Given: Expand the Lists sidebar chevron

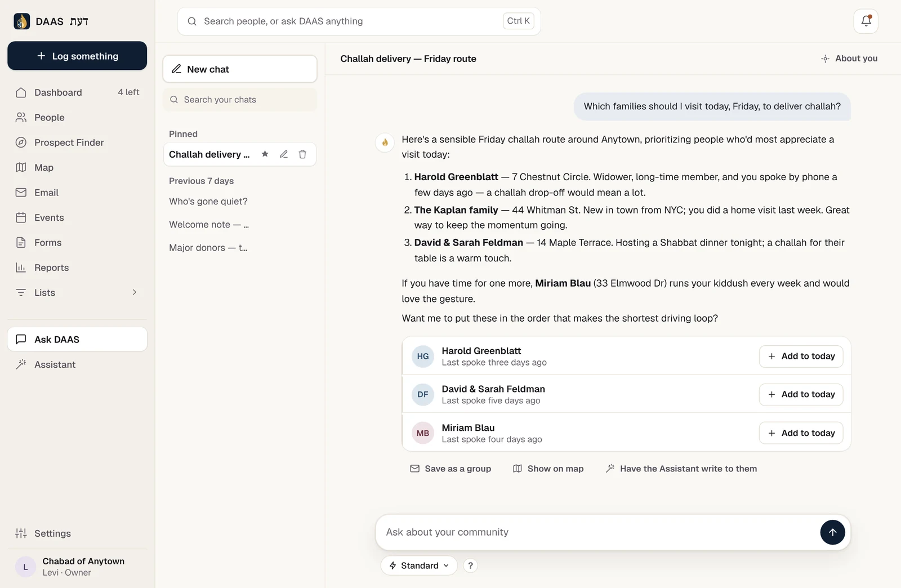Looking at the screenshot, I should point(134,292).
